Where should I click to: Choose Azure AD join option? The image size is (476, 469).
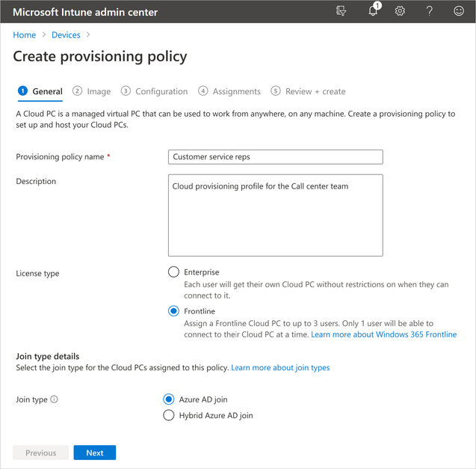click(169, 399)
